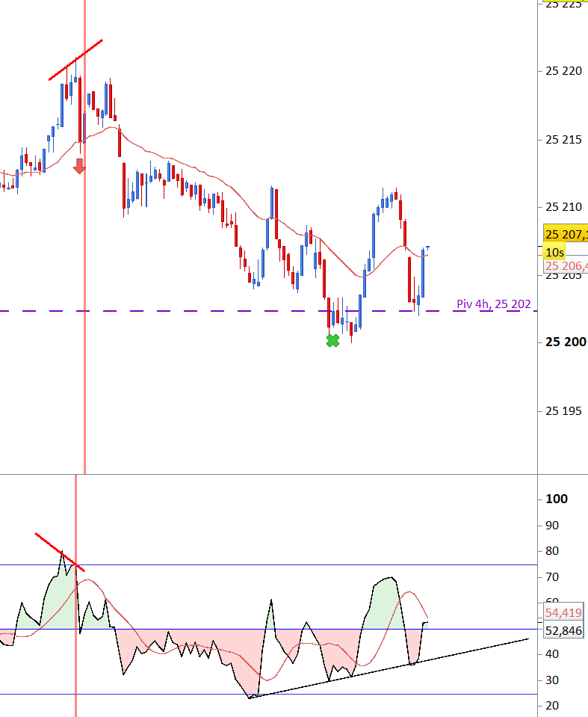
Task: Click the 25 220 price axis label
Action: (x=563, y=71)
